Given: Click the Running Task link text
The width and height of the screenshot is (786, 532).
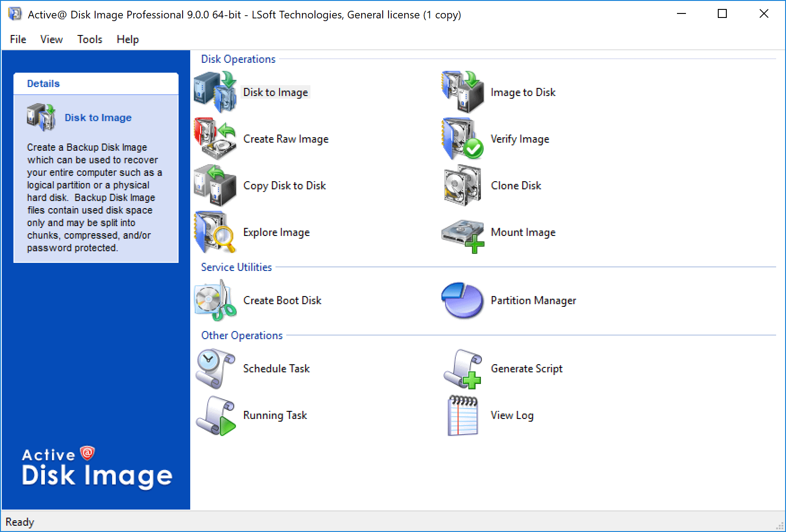Looking at the screenshot, I should [275, 415].
